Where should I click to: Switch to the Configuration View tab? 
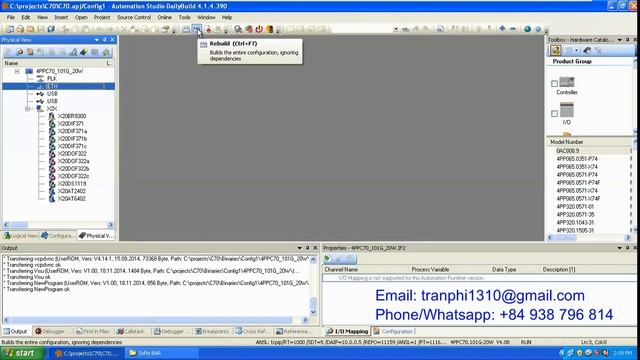pos(58,236)
